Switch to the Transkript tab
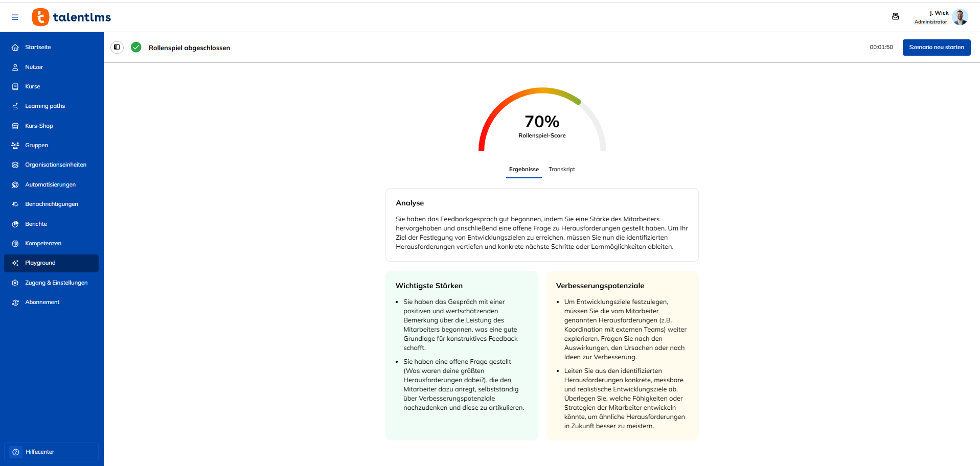Image resolution: width=980 pixels, height=466 pixels. click(561, 169)
